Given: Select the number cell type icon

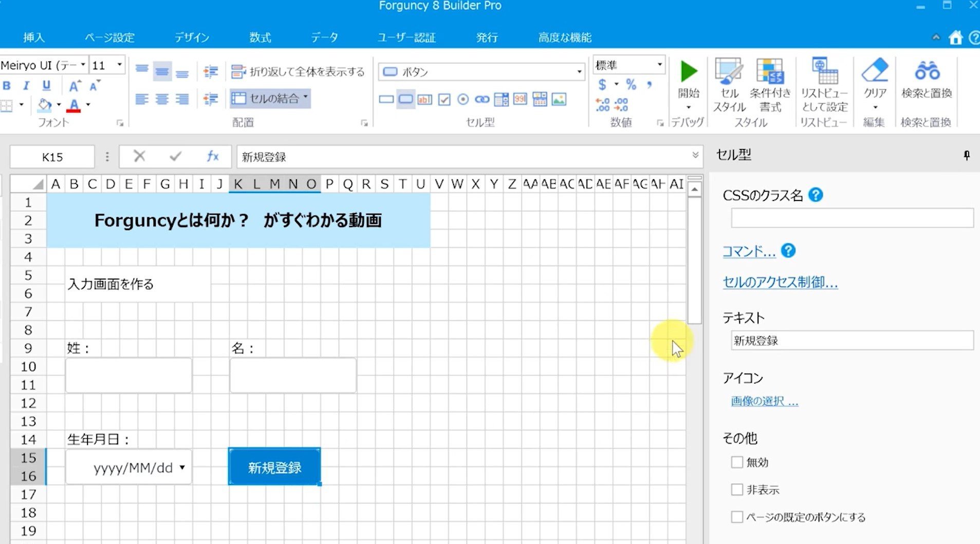Looking at the screenshot, I should pos(520,99).
